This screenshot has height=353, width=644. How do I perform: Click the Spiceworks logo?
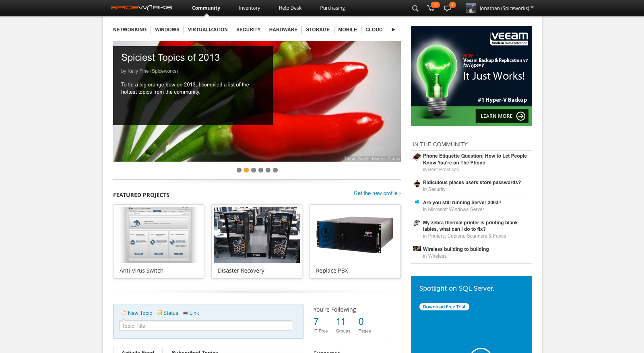(141, 8)
